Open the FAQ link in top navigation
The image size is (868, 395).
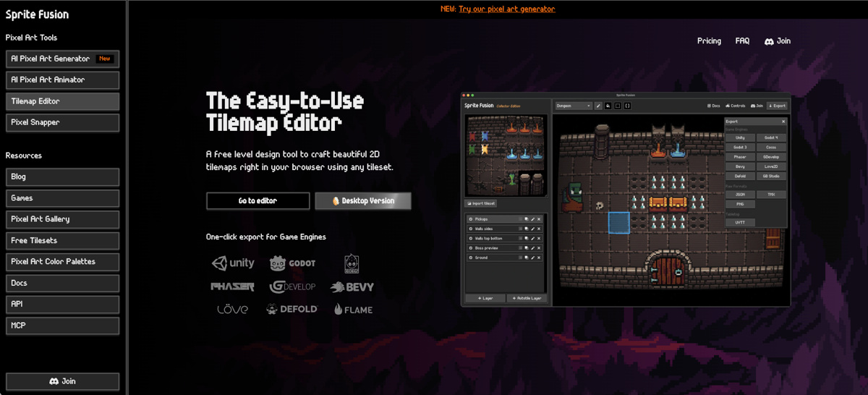click(x=742, y=41)
